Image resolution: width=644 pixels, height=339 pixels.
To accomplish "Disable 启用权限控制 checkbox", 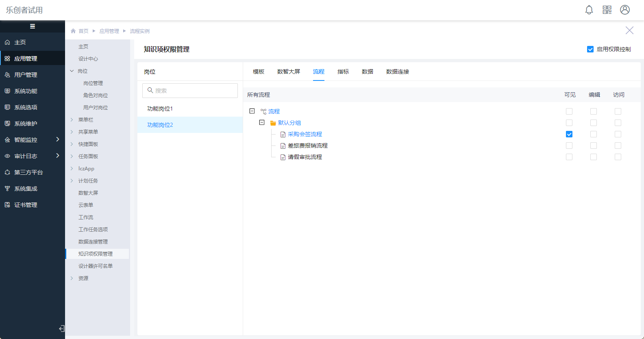I will tap(590, 49).
